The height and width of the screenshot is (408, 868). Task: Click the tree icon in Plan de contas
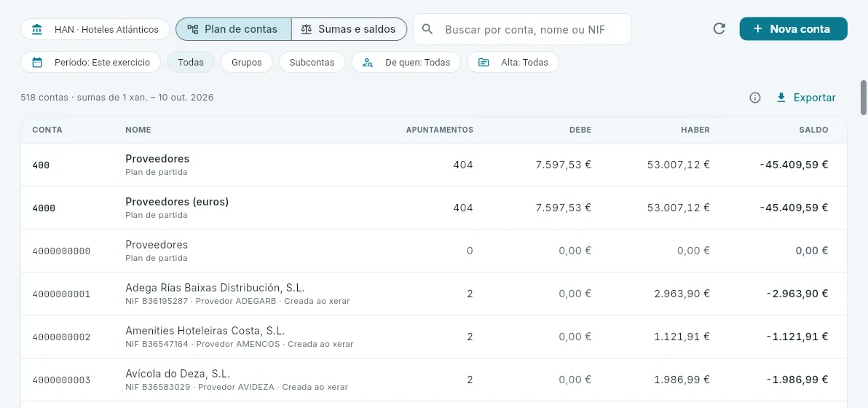193,29
